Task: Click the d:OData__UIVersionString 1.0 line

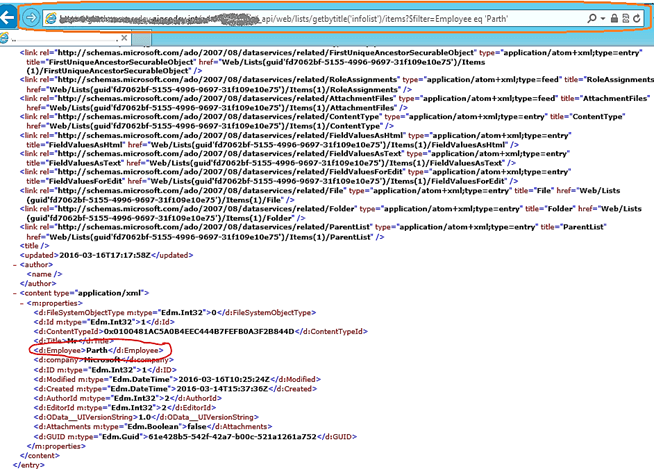Action: [x=146, y=417]
